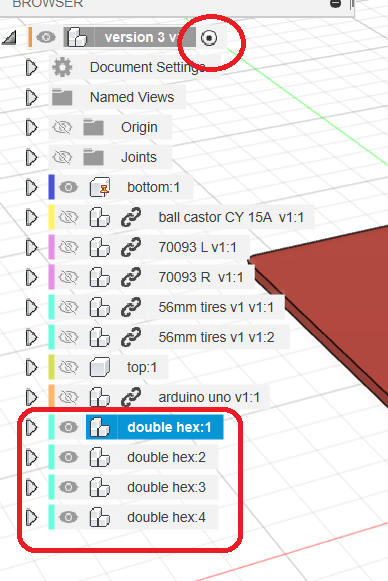Hide the bottom:1 component
Image resolution: width=388 pixels, height=581 pixels.
click(x=69, y=187)
